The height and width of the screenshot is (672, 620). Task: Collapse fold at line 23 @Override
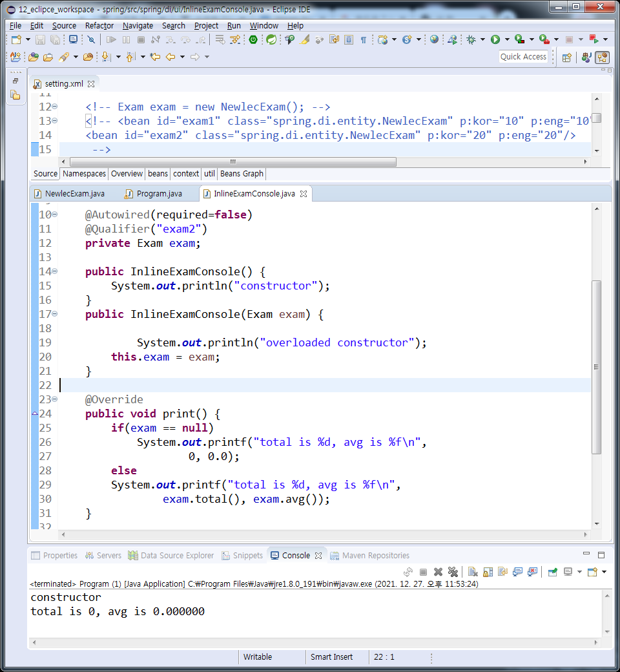pyautogui.click(x=55, y=399)
